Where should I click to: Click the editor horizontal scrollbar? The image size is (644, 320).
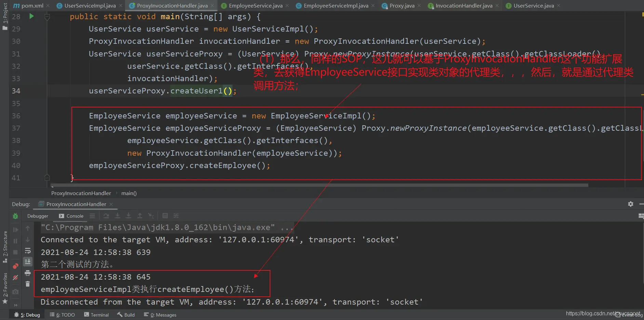[320, 185]
